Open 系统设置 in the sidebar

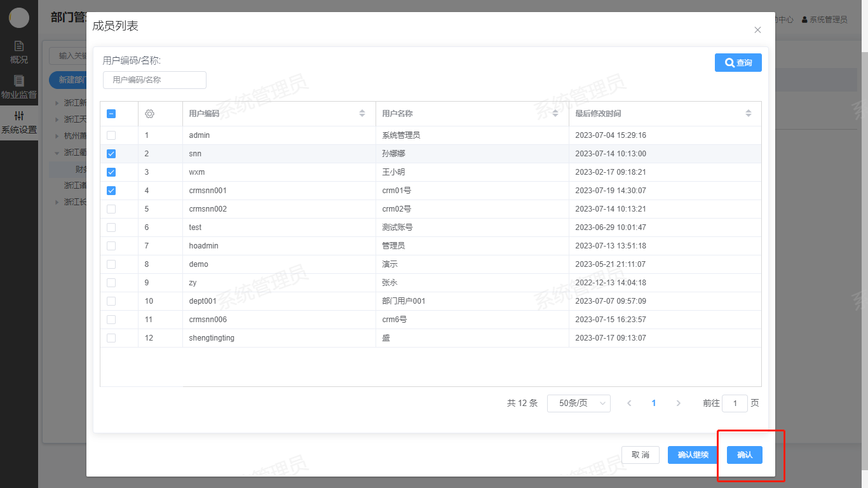tap(19, 123)
